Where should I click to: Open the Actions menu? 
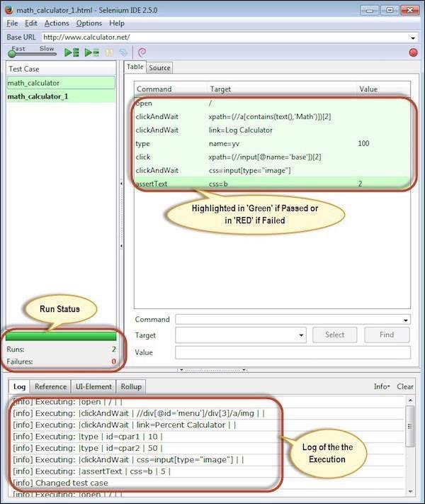pos(57,23)
